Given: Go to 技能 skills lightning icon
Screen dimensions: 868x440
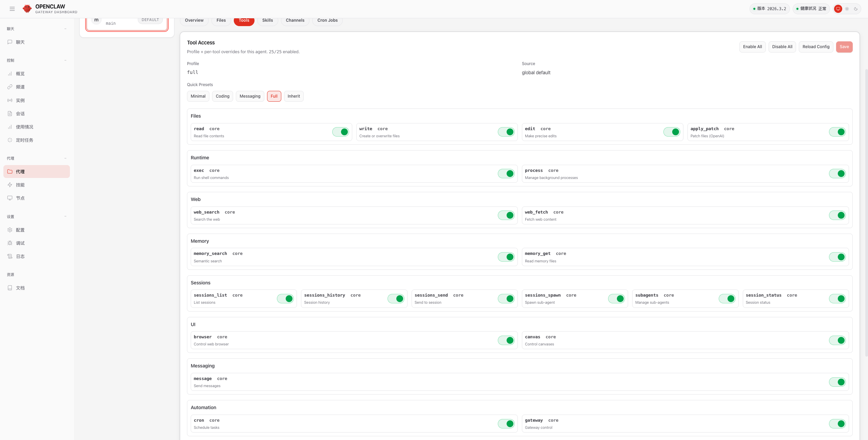Looking at the screenshot, I should [x=20, y=185].
